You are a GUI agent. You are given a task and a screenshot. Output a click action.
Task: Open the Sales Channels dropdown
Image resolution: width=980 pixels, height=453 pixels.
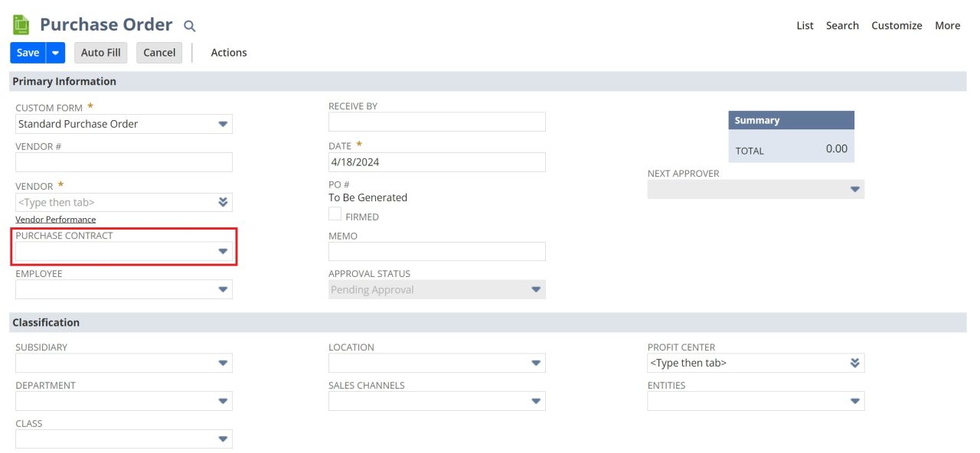coord(536,400)
